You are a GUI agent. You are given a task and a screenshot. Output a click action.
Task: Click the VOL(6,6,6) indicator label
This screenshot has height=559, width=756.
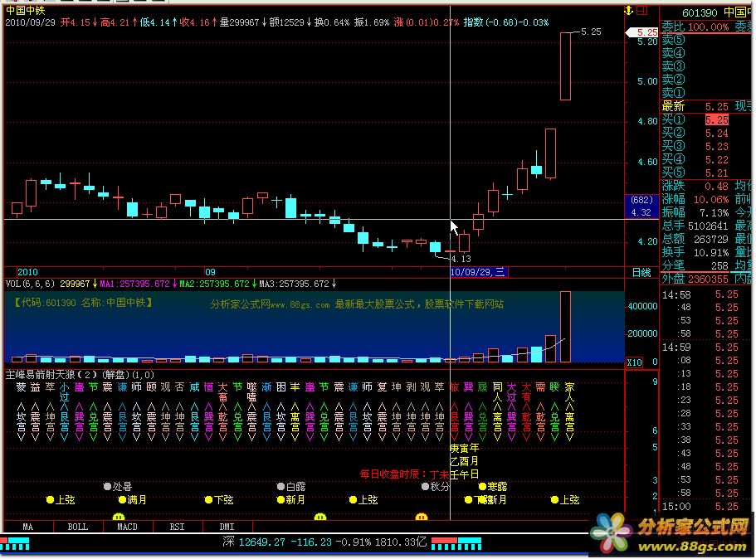(x=30, y=284)
